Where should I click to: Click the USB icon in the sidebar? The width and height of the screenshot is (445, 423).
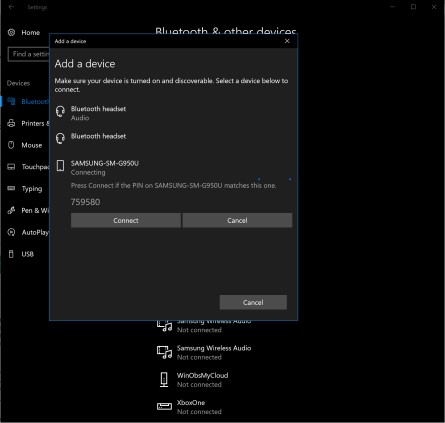pyautogui.click(x=11, y=254)
